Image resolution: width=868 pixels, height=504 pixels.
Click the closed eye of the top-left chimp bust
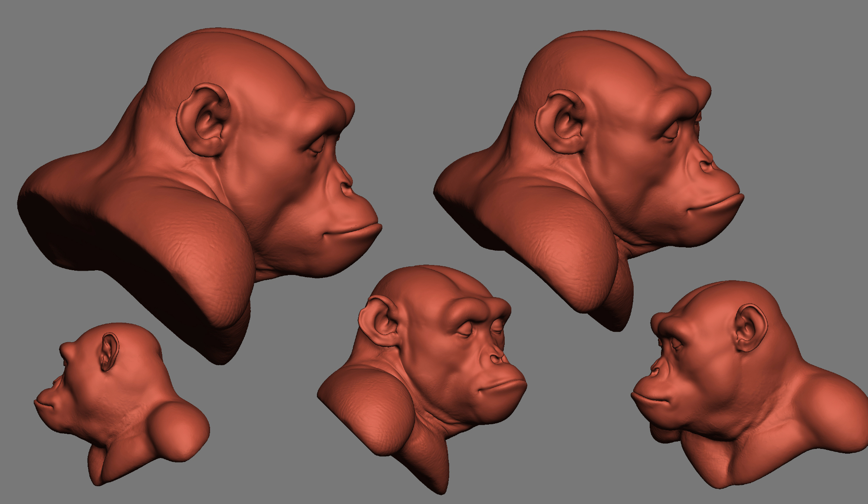point(317,147)
